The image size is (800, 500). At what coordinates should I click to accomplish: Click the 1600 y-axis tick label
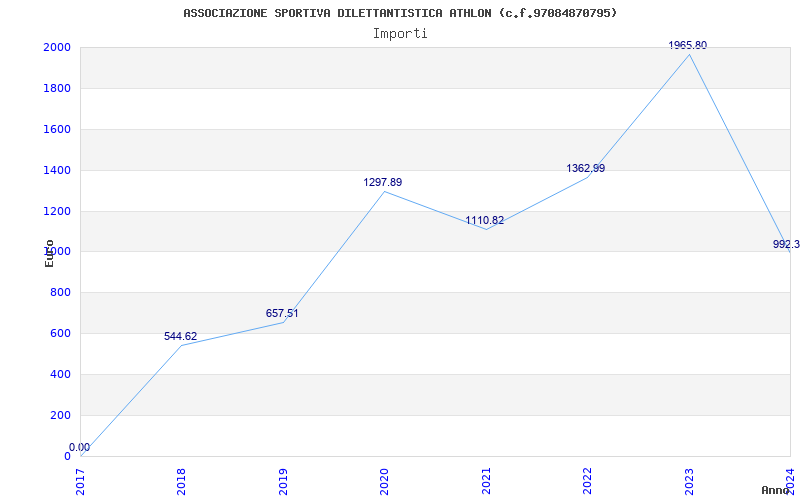point(57,130)
